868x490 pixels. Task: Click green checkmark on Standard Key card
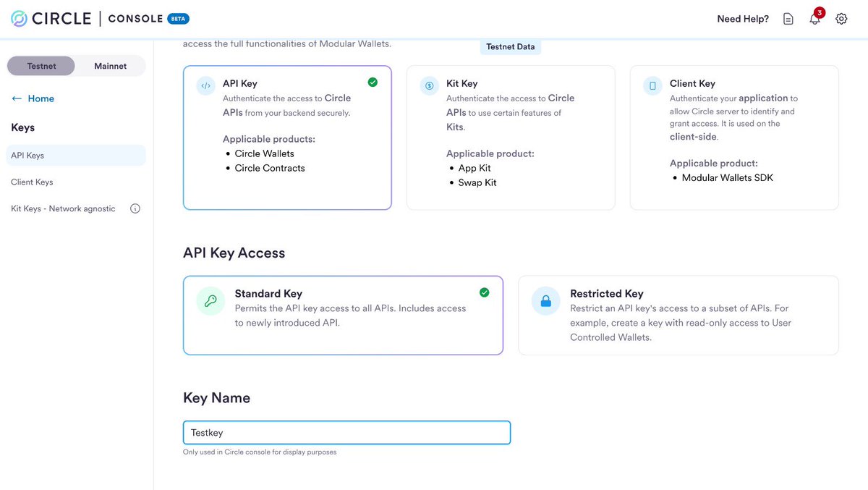click(484, 292)
